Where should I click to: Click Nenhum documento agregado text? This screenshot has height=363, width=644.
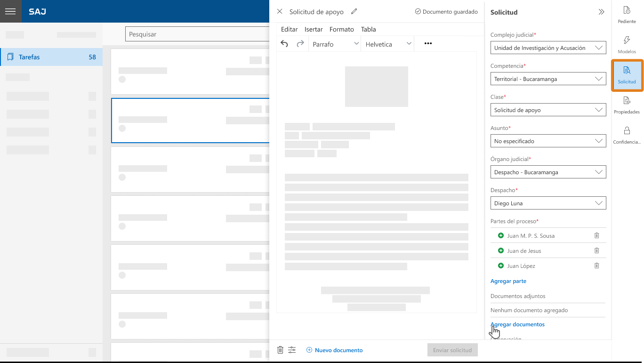[529, 310]
